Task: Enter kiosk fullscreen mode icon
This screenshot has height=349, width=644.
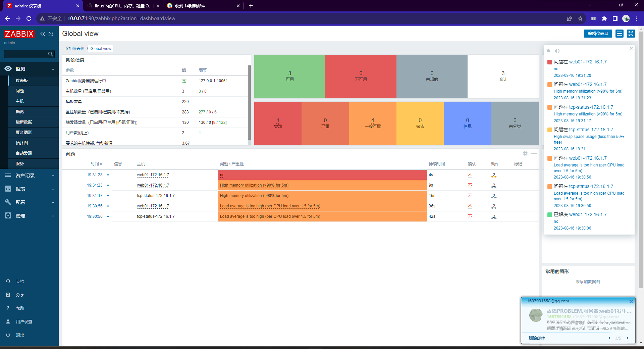Action: [x=631, y=34]
